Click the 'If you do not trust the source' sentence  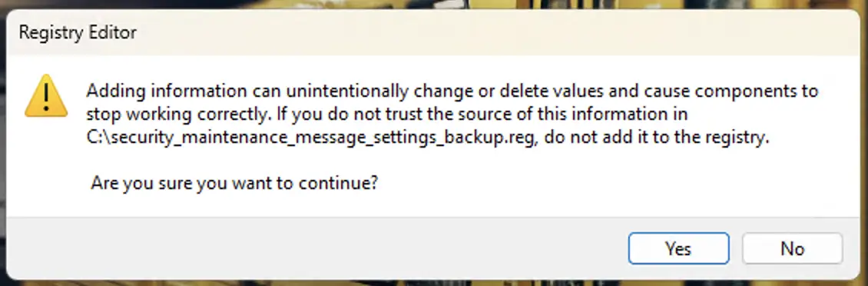point(409,115)
